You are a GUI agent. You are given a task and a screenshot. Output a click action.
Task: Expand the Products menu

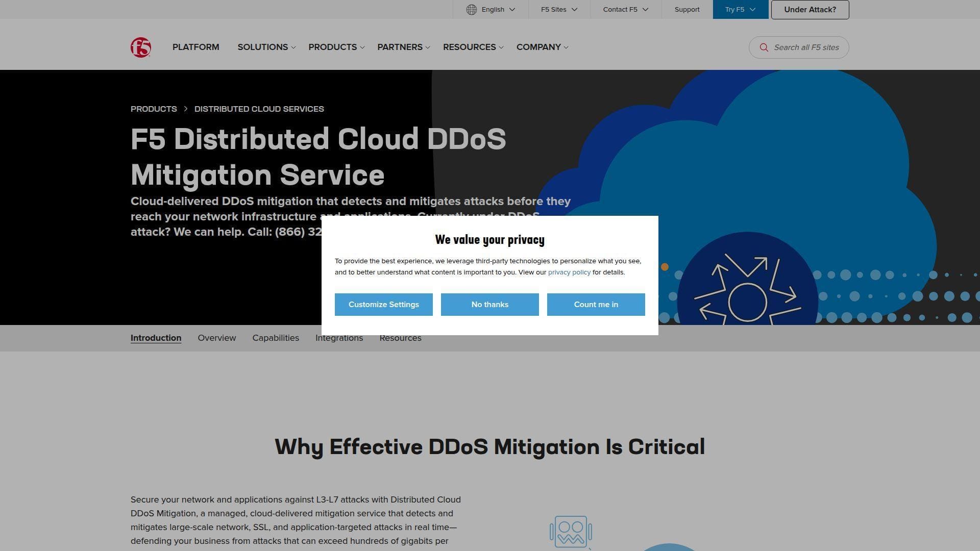tap(336, 47)
